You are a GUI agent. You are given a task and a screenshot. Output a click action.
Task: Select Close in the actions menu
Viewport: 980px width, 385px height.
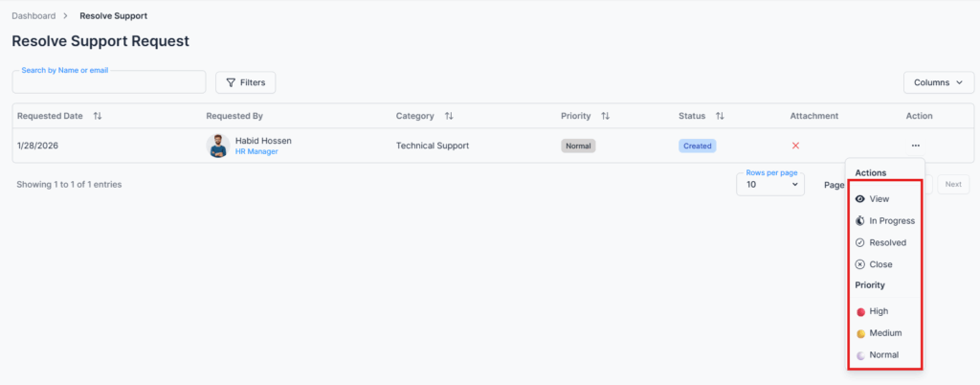coord(880,264)
